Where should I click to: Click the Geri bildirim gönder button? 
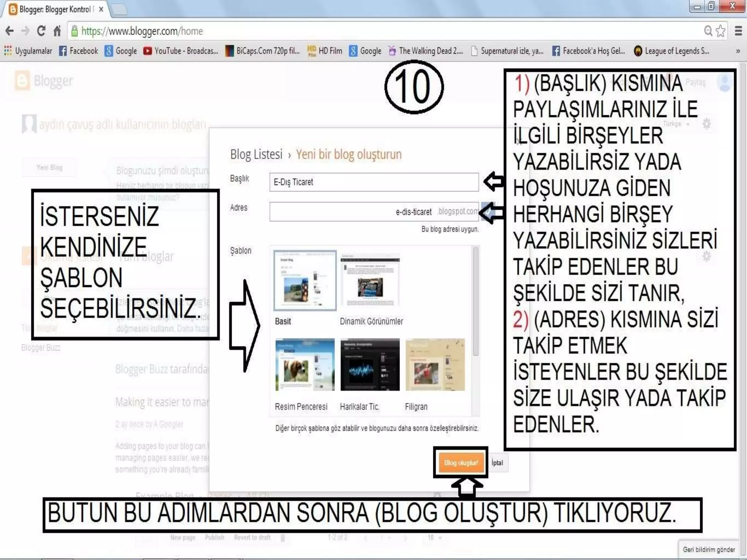[709, 549]
